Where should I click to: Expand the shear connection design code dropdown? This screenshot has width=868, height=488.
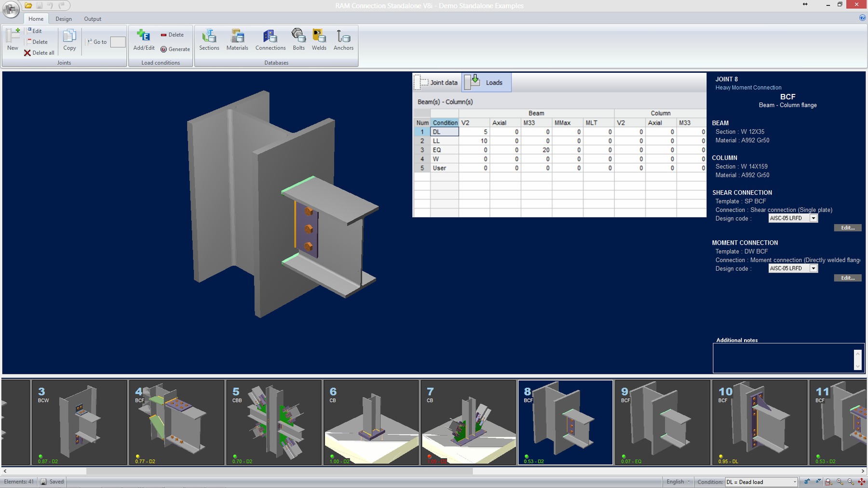(x=813, y=218)
